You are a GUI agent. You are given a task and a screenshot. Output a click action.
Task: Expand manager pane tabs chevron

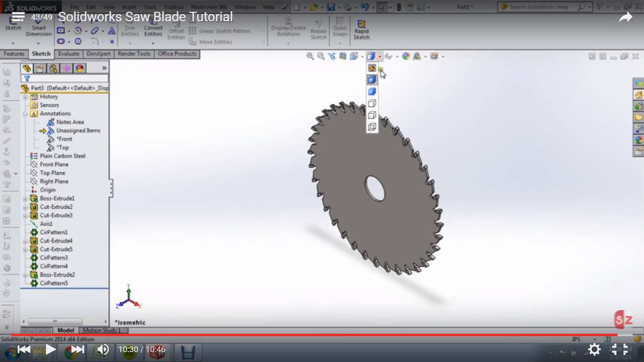click(x=104, y=68)
